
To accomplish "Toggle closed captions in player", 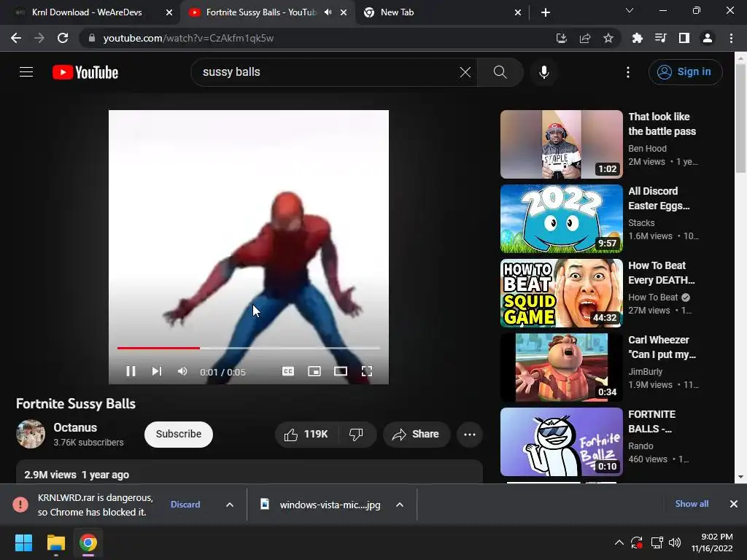I will pyautogui.click(x=287, y=371).
